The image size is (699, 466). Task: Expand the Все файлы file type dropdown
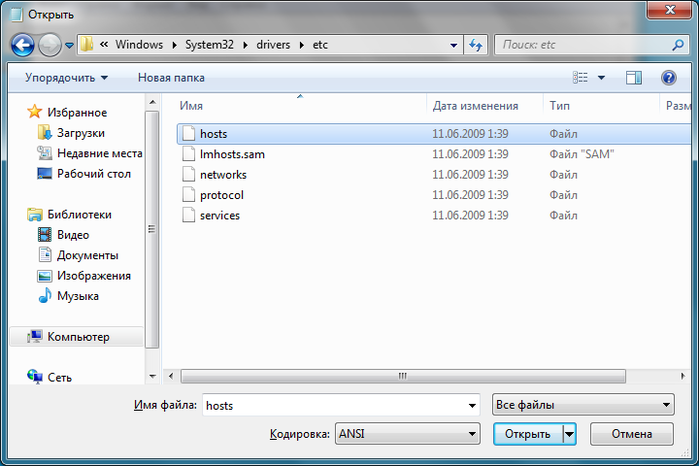pos(583,405)
